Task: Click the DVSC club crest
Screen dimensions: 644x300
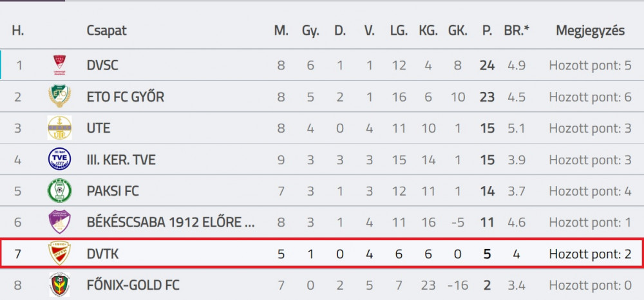Action: coord(59,65)
